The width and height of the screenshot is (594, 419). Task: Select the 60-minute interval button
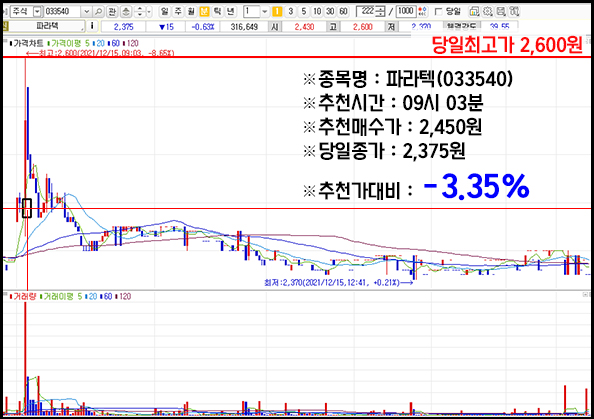[x=344, y=11]
